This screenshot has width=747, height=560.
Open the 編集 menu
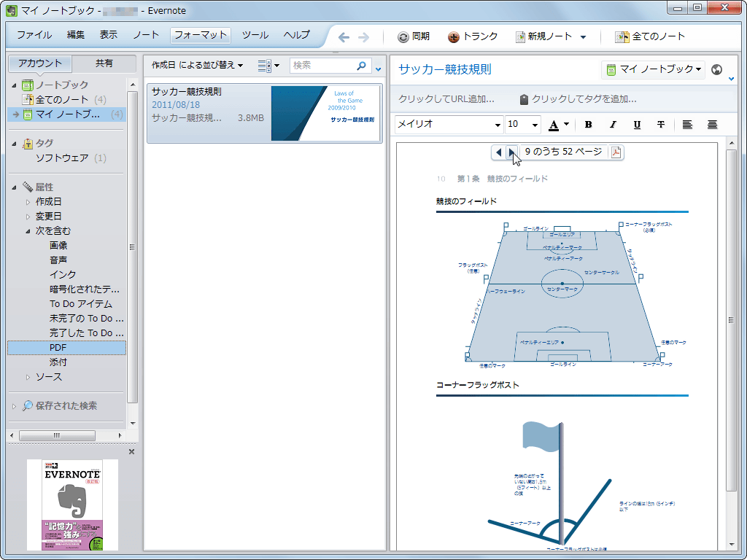tap(76, 35)
